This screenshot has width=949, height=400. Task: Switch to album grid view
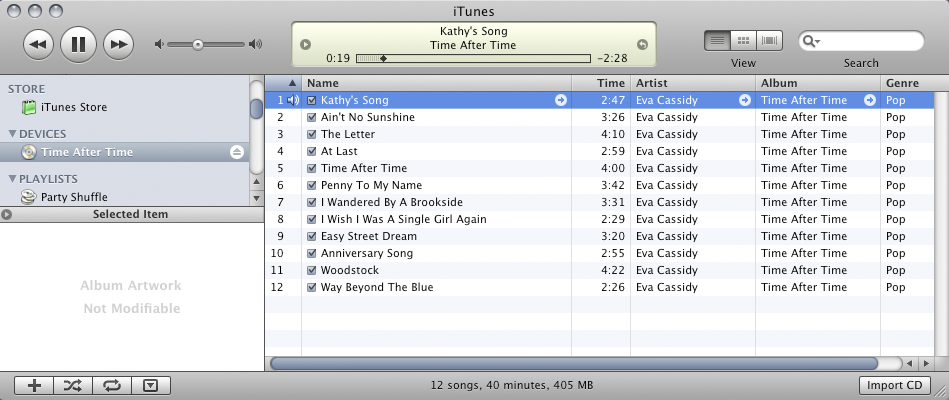coord(743,41)
